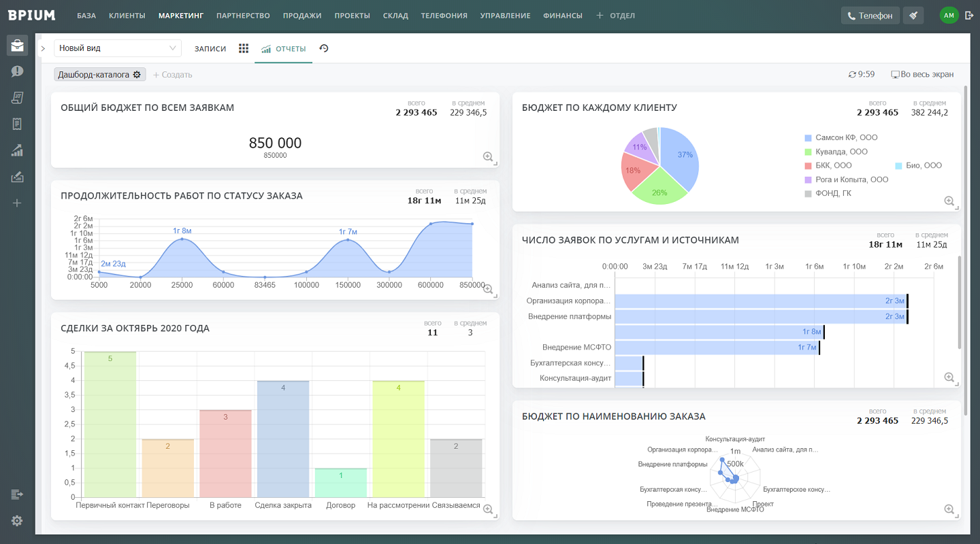
Task: Toggle Самсон КФ, ООО legend item
Action: (x=846, y=137)
